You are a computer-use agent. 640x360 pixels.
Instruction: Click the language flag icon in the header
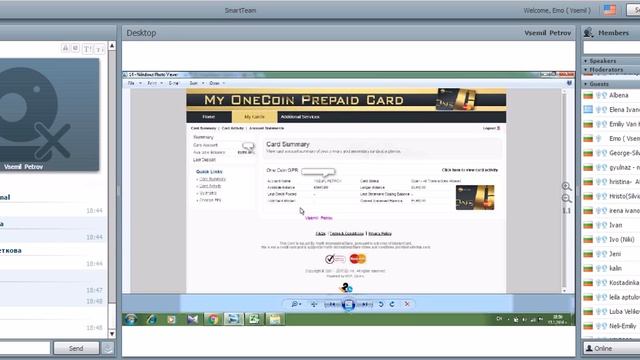click(x=609, y=10)
